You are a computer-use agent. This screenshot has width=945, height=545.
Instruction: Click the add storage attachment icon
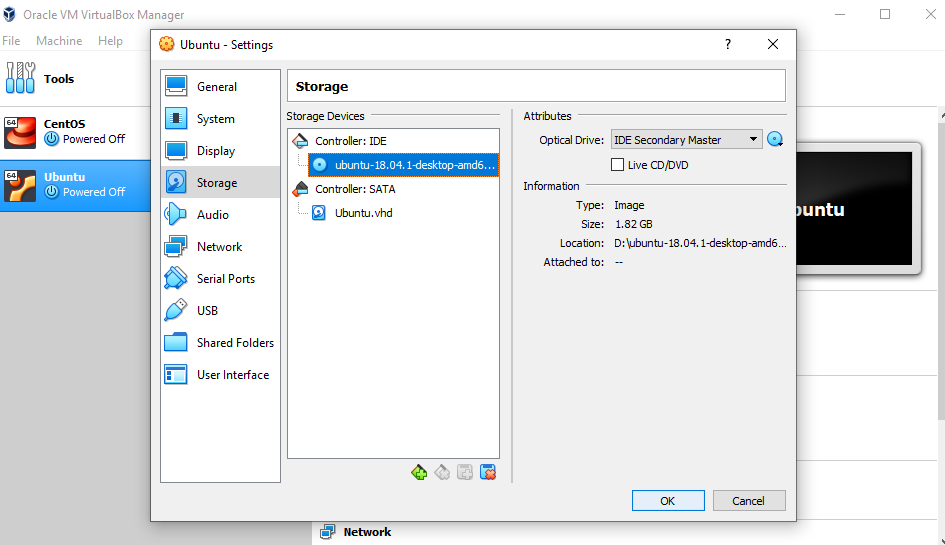(x=465, y=473)
